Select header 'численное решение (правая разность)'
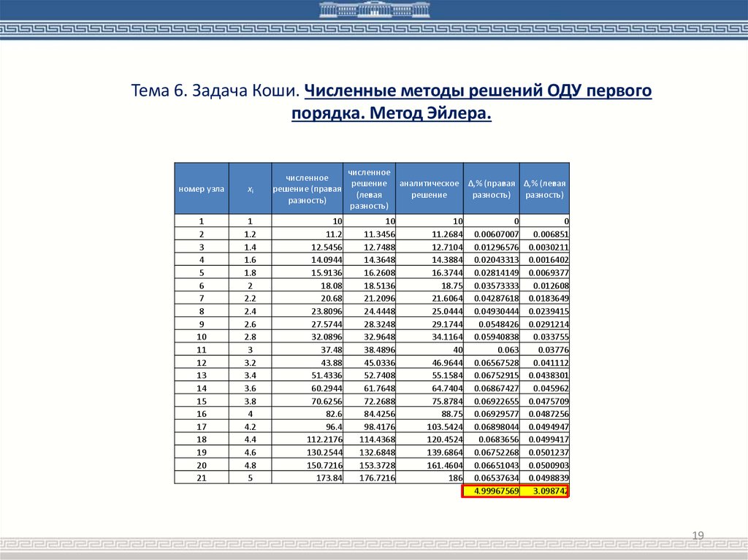 click(308, 188)
